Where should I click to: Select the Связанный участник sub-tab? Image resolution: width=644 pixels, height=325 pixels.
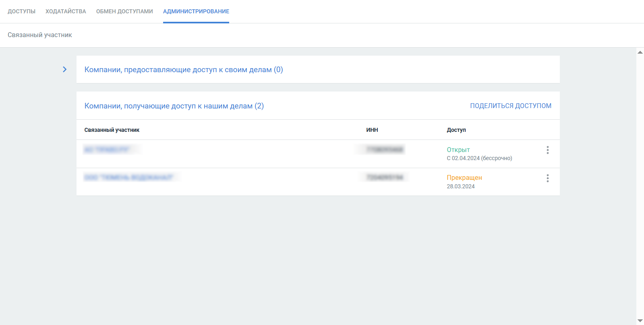tap(40, 35)
